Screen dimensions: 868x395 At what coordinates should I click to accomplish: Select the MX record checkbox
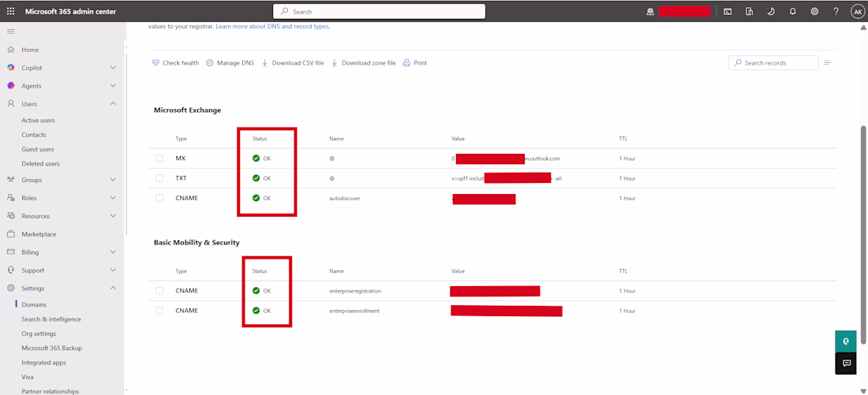[x=159, y=158]
